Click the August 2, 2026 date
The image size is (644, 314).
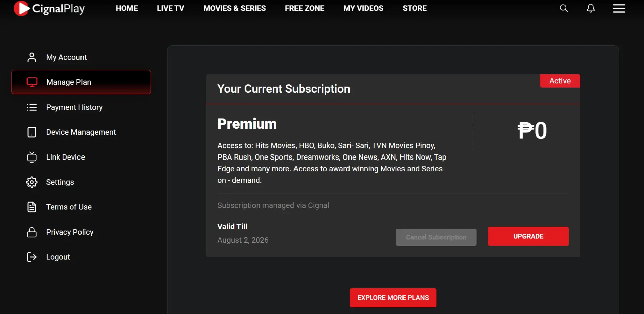tap(243, 240)
